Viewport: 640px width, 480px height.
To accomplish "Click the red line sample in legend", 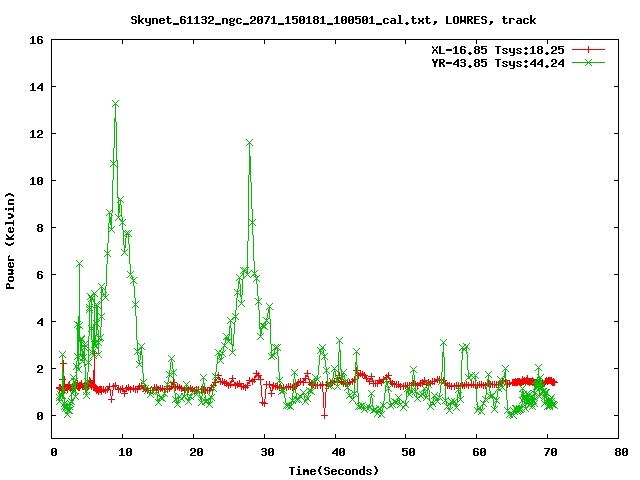I will coord(591,49).
